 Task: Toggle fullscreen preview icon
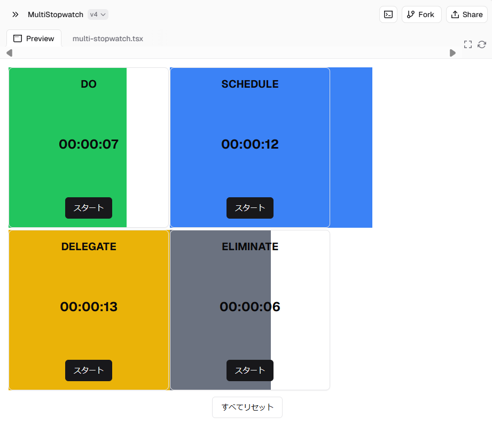pos(468,44)
